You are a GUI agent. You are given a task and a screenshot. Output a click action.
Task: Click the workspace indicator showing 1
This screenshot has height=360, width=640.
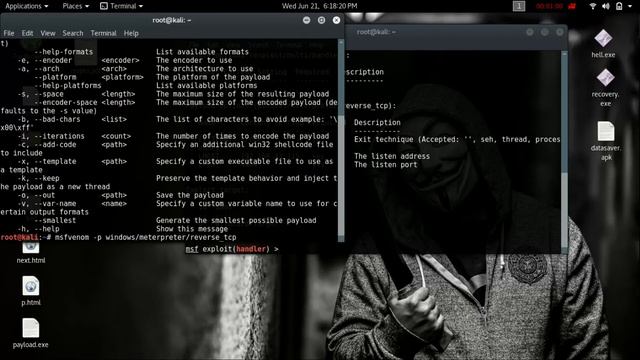click(519, 6)
